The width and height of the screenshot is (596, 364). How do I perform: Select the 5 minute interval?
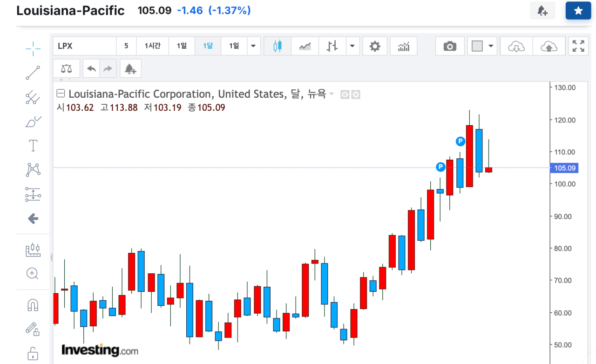(x=126, y=46)
